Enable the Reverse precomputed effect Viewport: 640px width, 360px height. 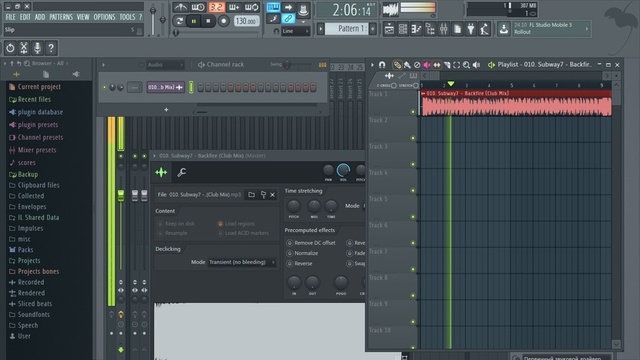coord(299,264)
